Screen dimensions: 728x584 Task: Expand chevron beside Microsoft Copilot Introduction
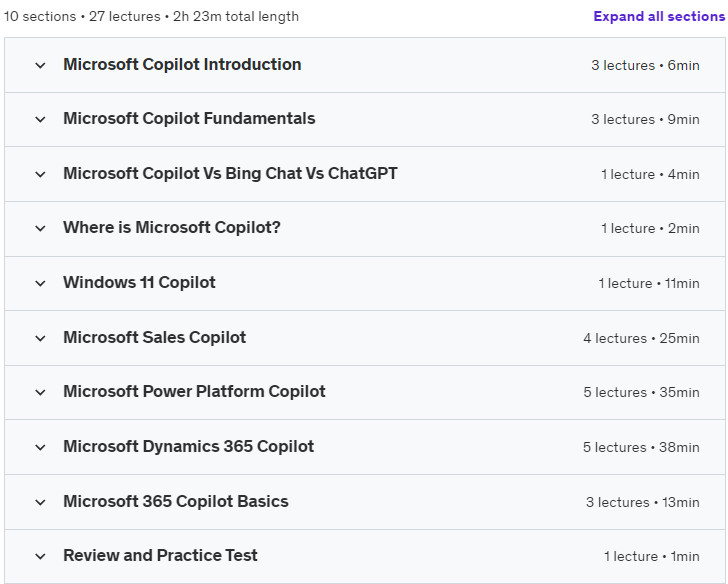[x=40, y=65]
